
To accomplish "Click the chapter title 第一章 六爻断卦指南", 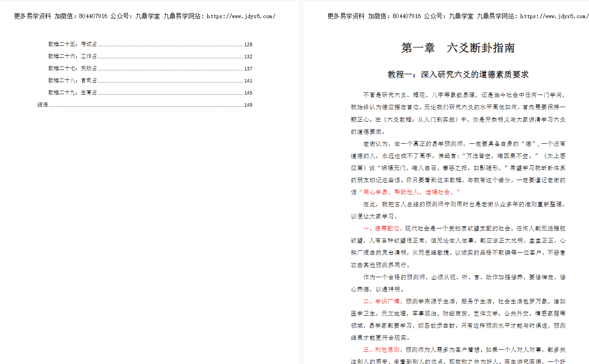I will point(458,48).
